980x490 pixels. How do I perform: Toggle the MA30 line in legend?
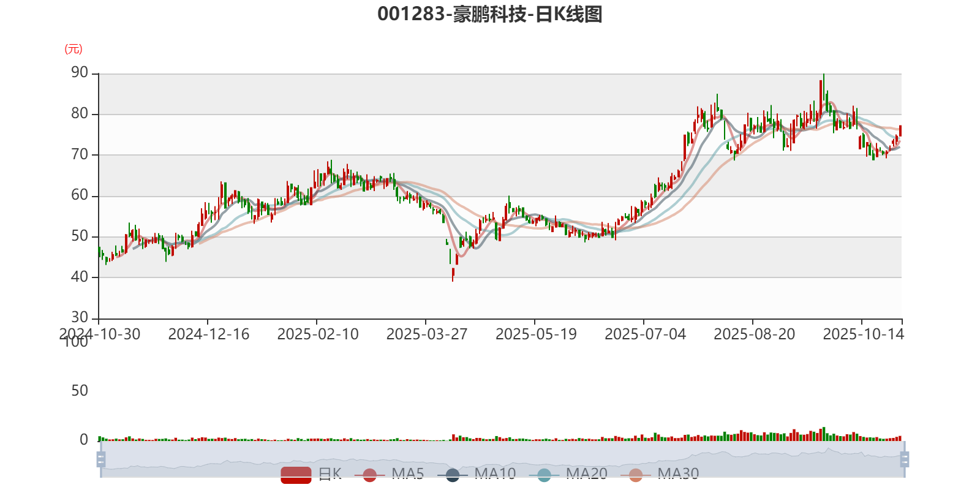pyautogui.click(x=660, y=474)
